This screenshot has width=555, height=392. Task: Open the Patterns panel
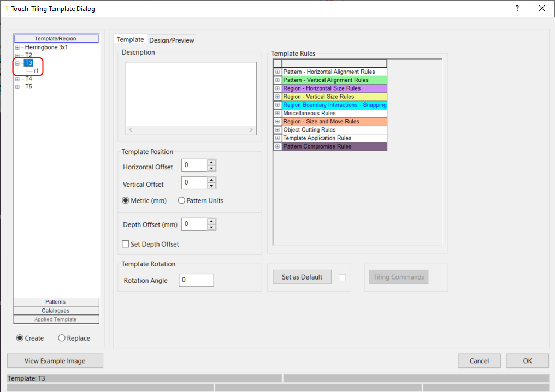56,302
